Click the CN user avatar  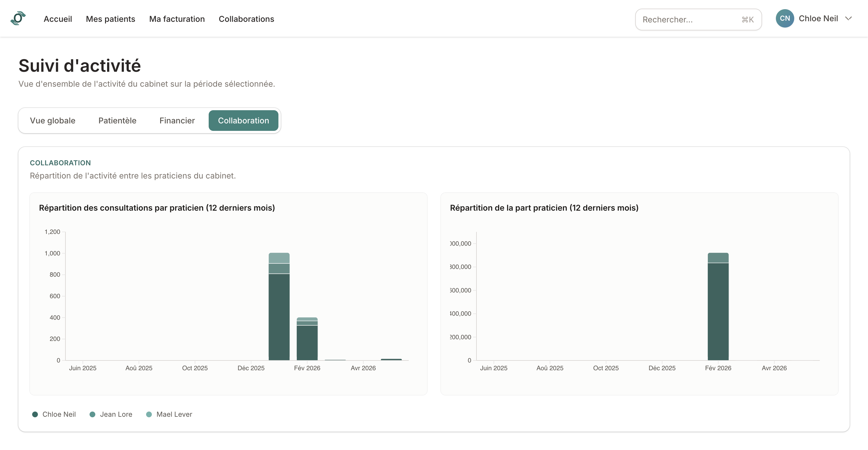click(785, 19)
